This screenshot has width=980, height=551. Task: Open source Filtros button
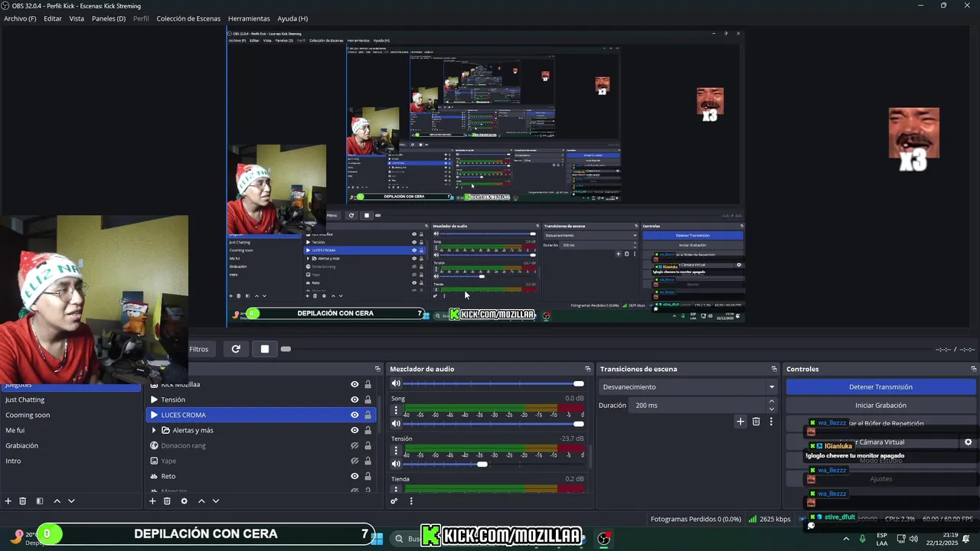[x=199, y=349]
